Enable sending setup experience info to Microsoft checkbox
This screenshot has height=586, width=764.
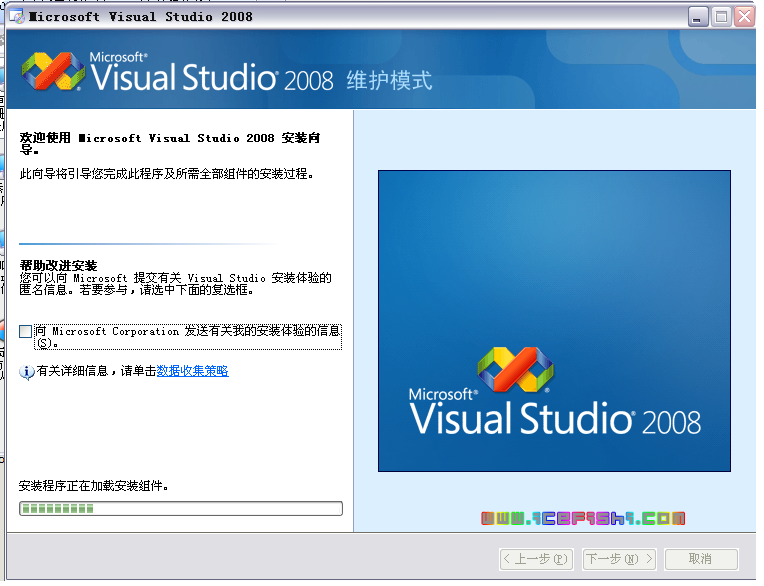25,332
